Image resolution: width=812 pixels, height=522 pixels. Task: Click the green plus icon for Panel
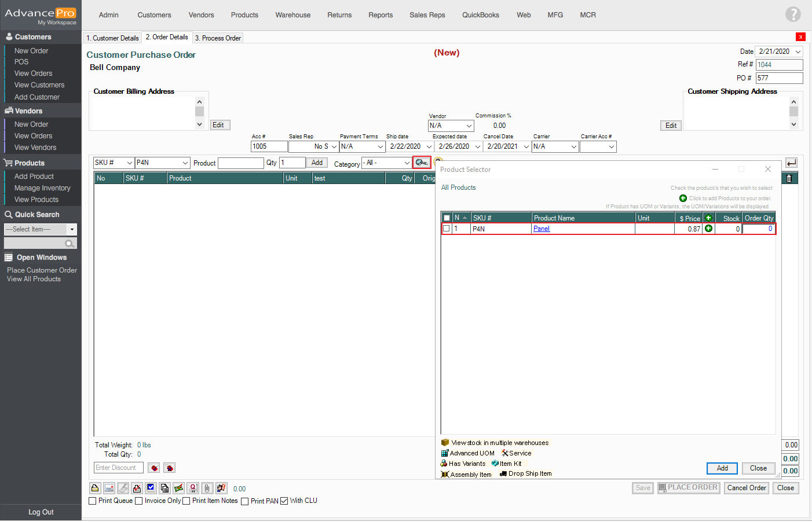click(708, 229)
